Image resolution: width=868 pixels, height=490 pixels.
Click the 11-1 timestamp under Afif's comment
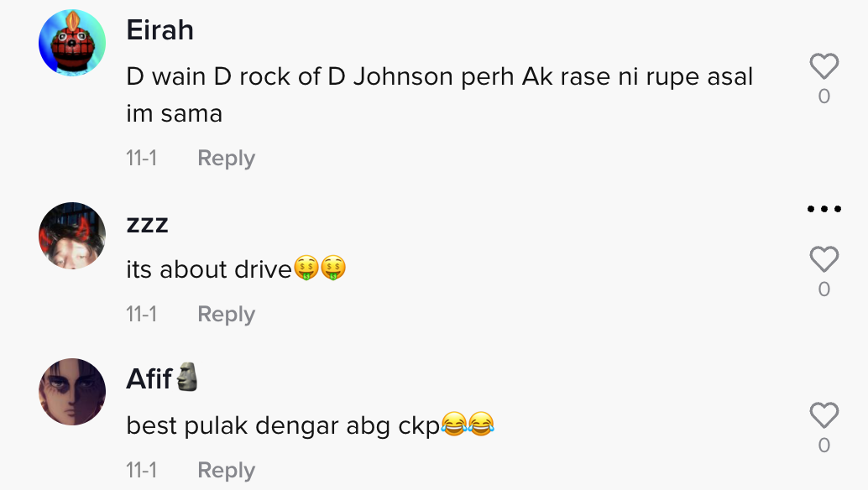[x=141, y=470]
